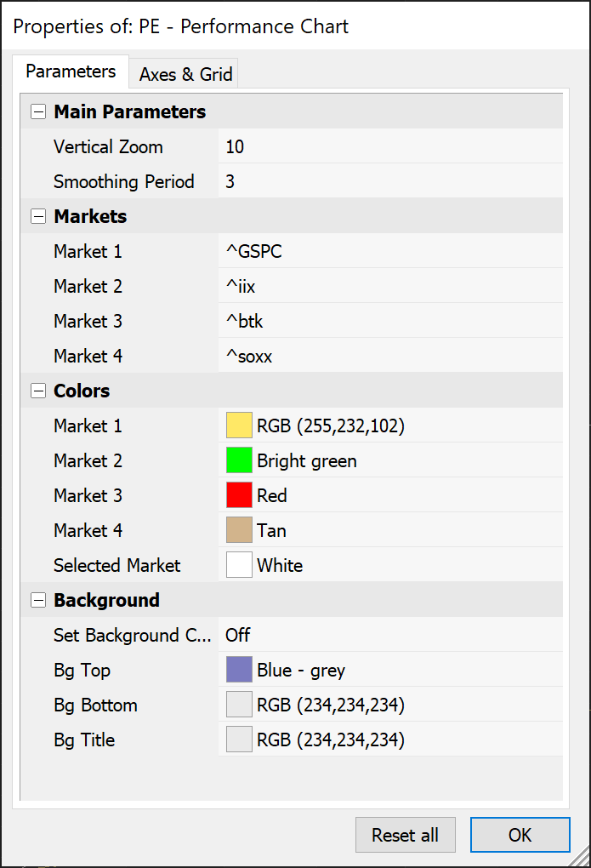Collapse the Colors section
Image resolution: width=591 pixels, height=868 pixels.
[37, 391]
